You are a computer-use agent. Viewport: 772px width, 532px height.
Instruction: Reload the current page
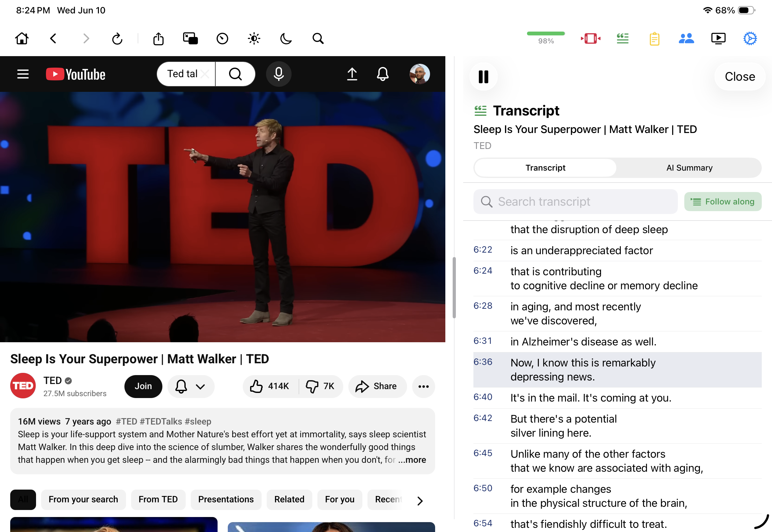tap(117, 39)
